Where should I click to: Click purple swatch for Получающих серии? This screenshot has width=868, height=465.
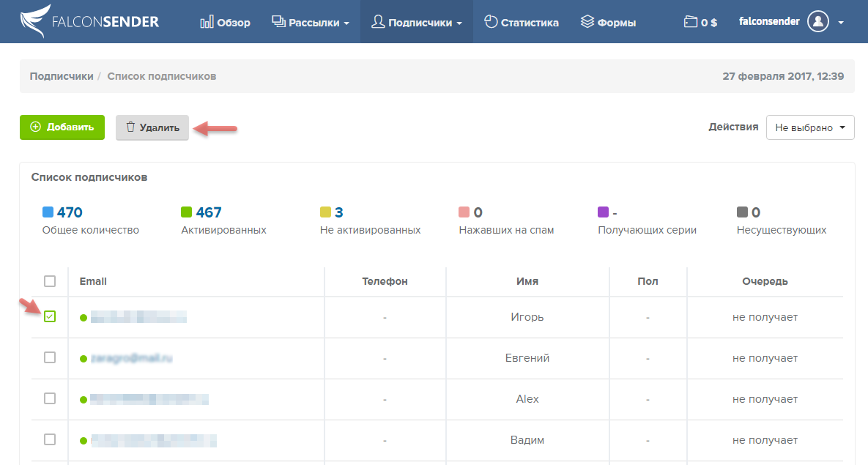click(x=604, y=212)
